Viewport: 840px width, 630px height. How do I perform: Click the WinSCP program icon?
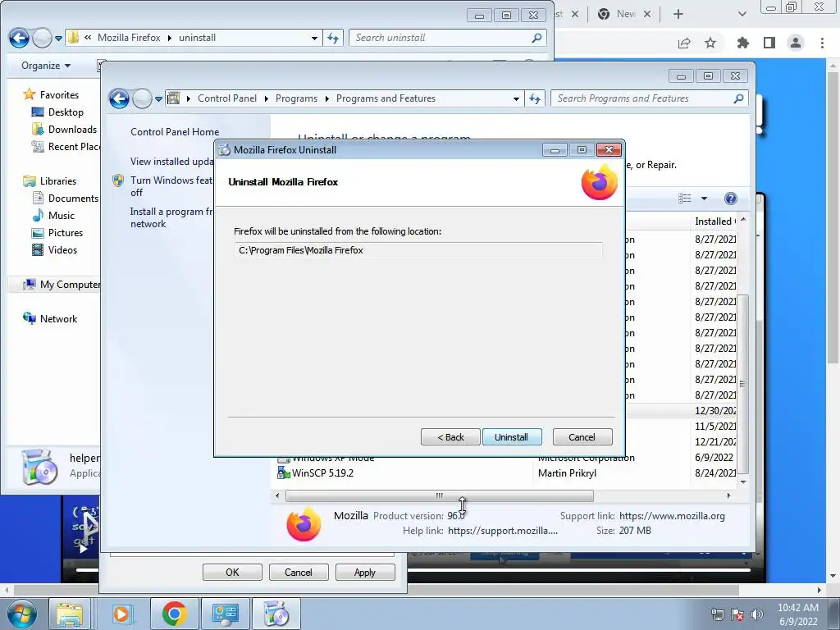[283, 473]
